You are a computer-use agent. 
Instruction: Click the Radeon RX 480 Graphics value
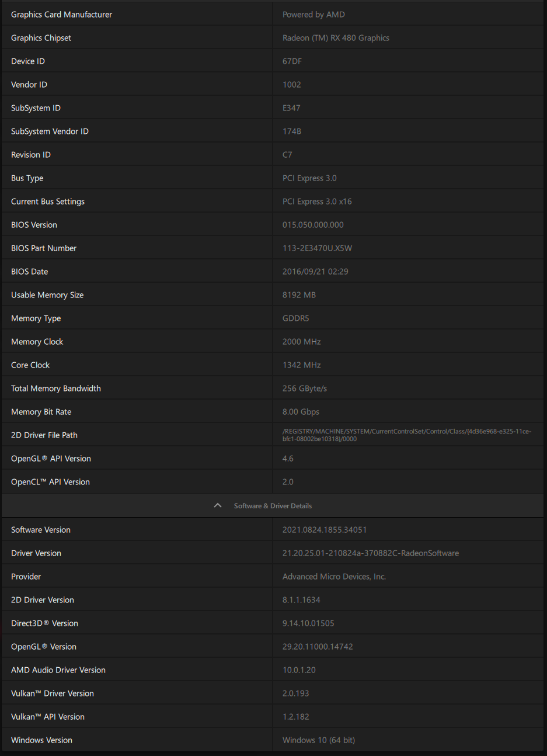(x=336, y=38)
